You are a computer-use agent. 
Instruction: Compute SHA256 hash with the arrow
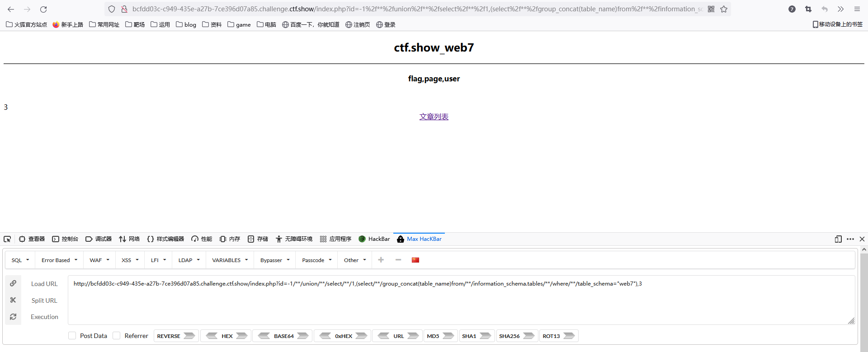[529, 336]
